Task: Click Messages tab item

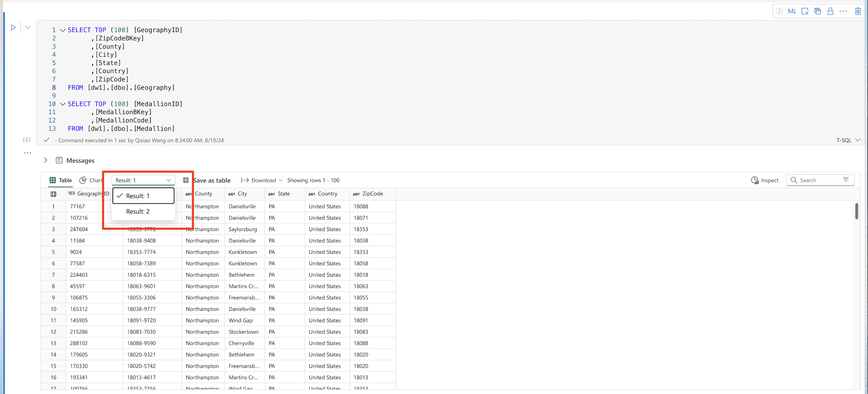Action: (x=80, y=160)
